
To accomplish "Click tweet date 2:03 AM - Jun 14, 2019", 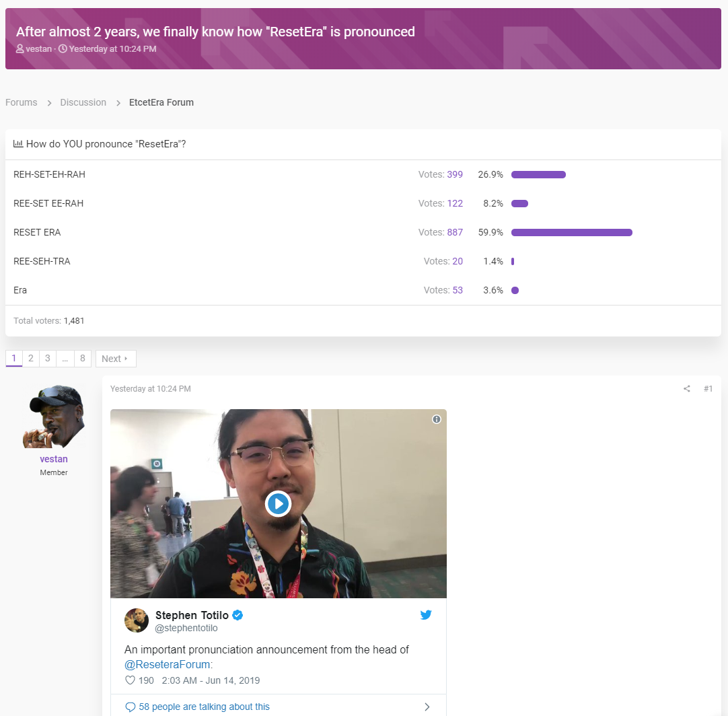I will tap(211, 680).
